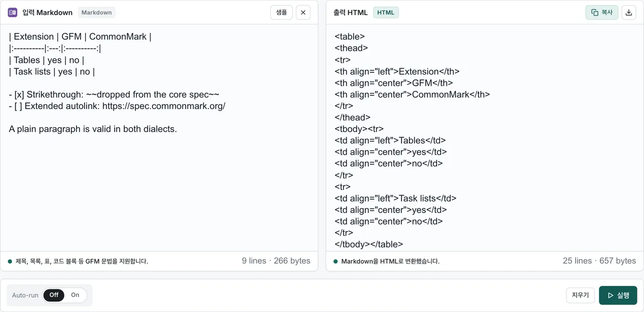
Task: Click the 'GFM</th>' header cell line
Action: (394, 83)
